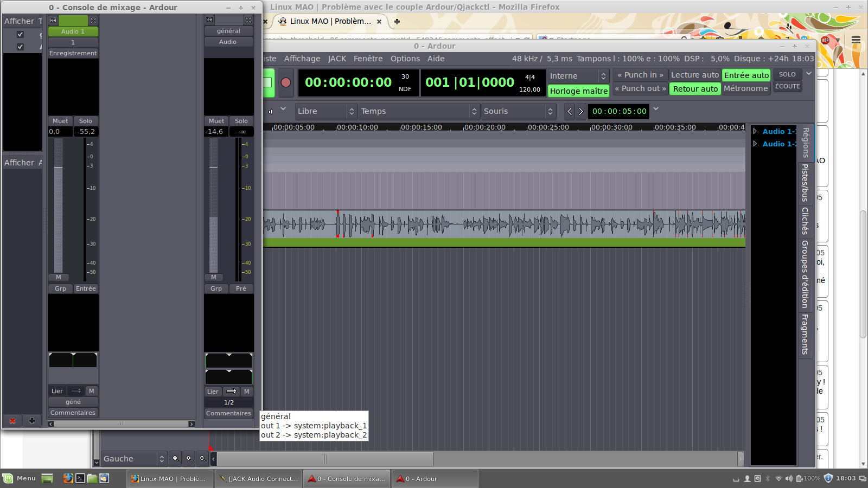Open the Aide menu in Ardour

coord(436,59)
